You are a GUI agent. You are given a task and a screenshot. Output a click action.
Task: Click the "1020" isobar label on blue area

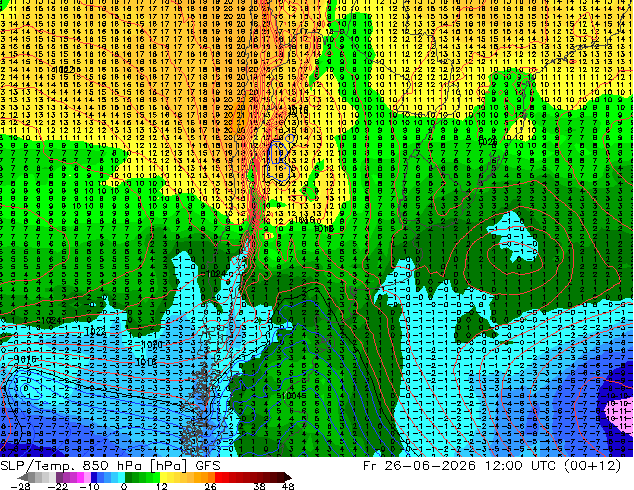(153, 345)
